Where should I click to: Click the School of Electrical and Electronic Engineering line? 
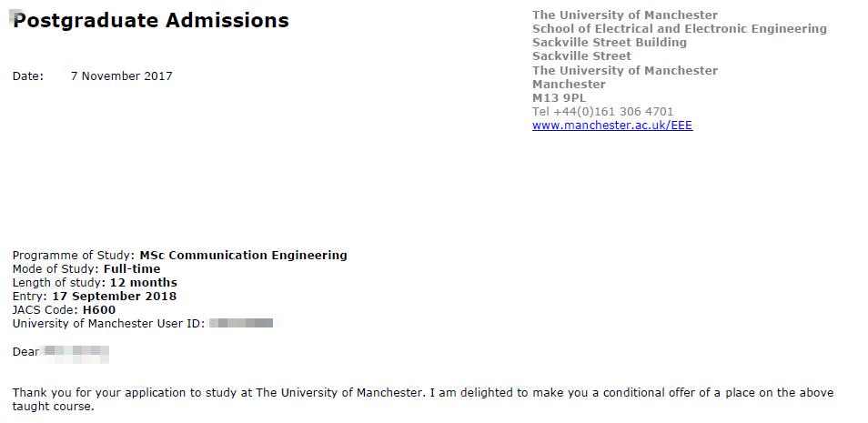[679, 29]
